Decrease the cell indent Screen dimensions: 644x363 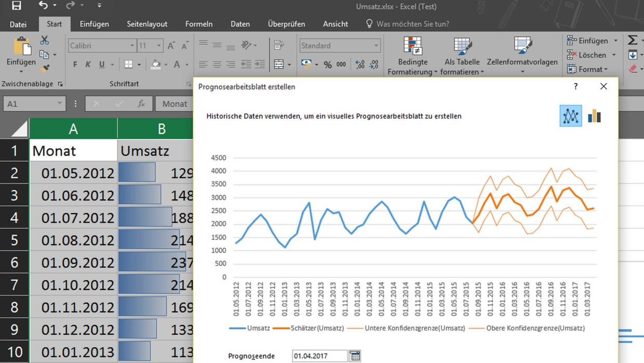(246, 64)
